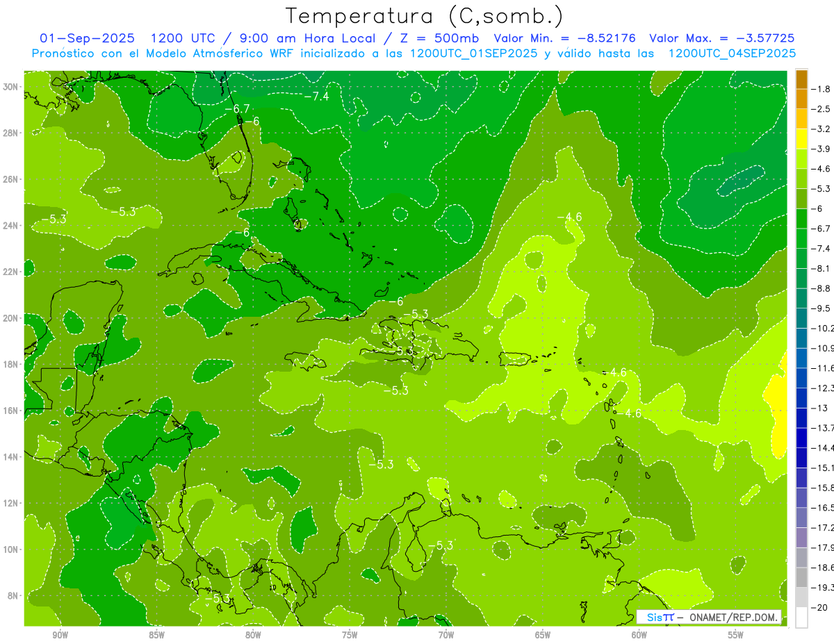This screenshot has height=644, width=834.
Task: Click the "-1.8" colorbar value
Action: point(822,89)
